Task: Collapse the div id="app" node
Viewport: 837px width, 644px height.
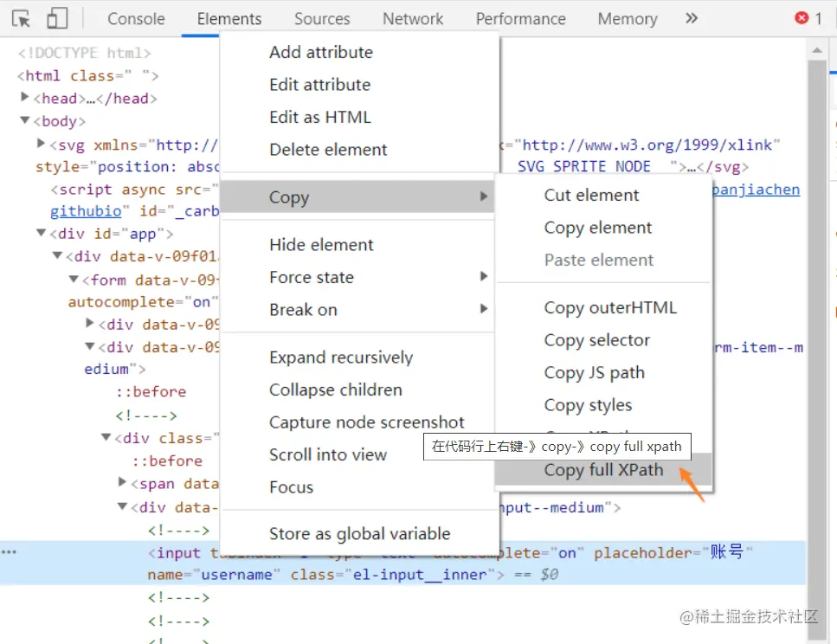Action: click(41, 233)
